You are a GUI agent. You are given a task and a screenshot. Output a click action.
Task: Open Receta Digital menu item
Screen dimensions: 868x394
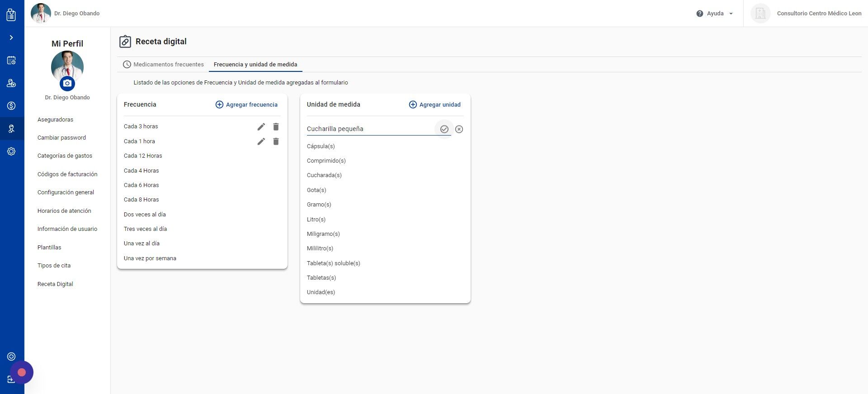coord(55,284)
